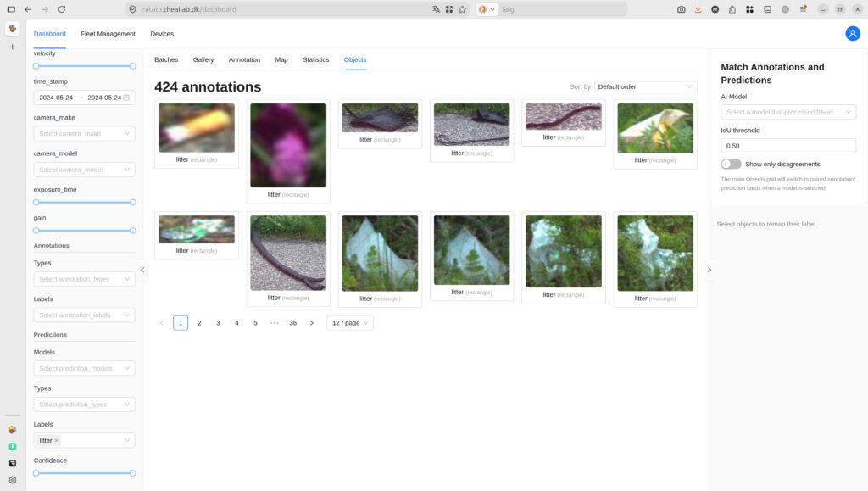Open the sidebar panel toggle icon

point(11,9)
